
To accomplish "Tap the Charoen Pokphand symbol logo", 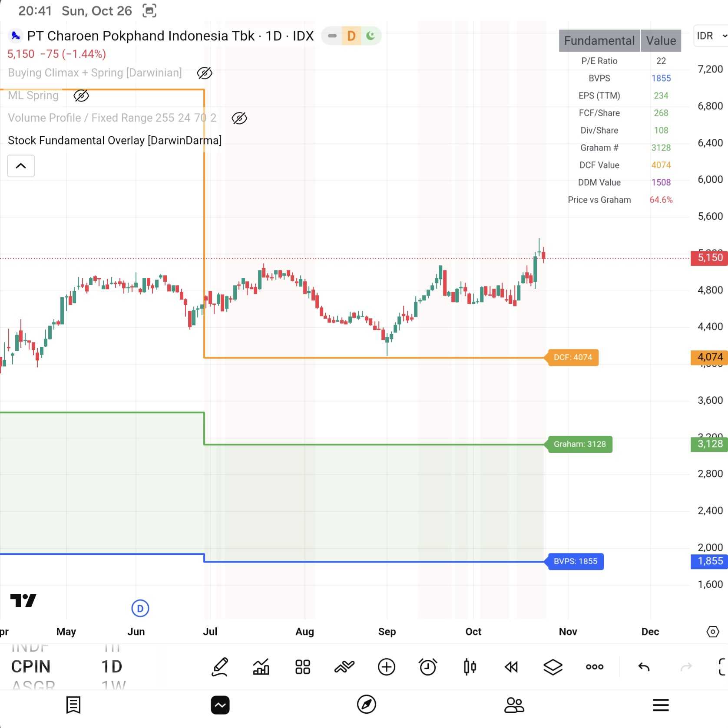I will 16,36.
